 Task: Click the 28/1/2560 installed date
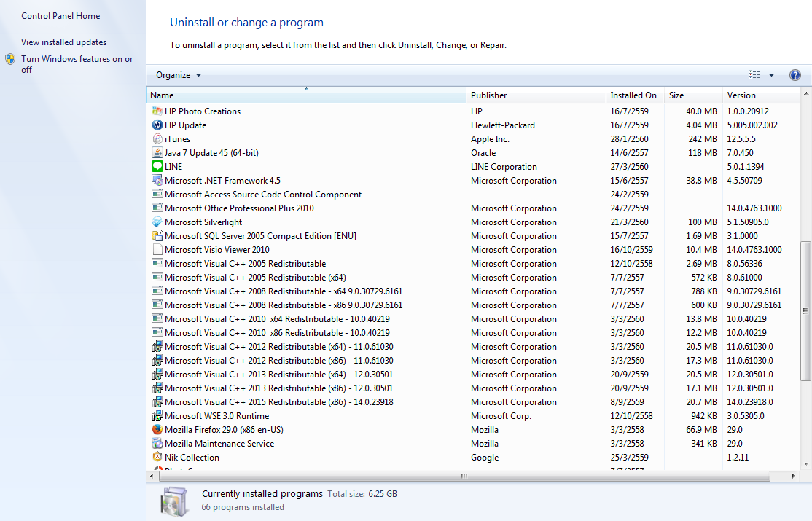point(629,139)
